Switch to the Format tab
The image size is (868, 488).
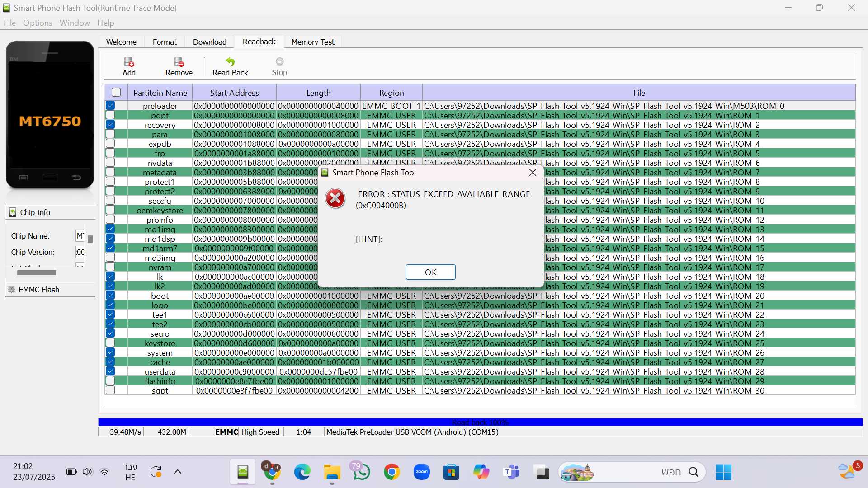[x=165, y=42]
